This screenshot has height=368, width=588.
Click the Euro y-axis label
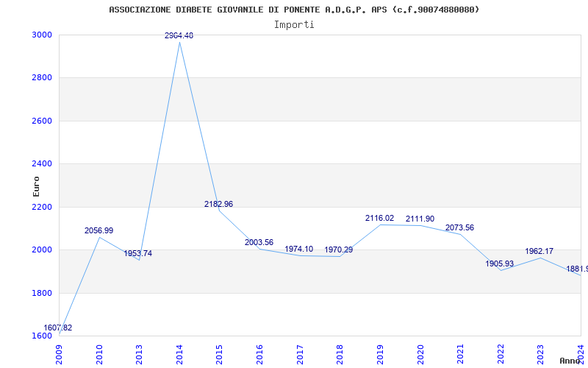pos(37,185)
